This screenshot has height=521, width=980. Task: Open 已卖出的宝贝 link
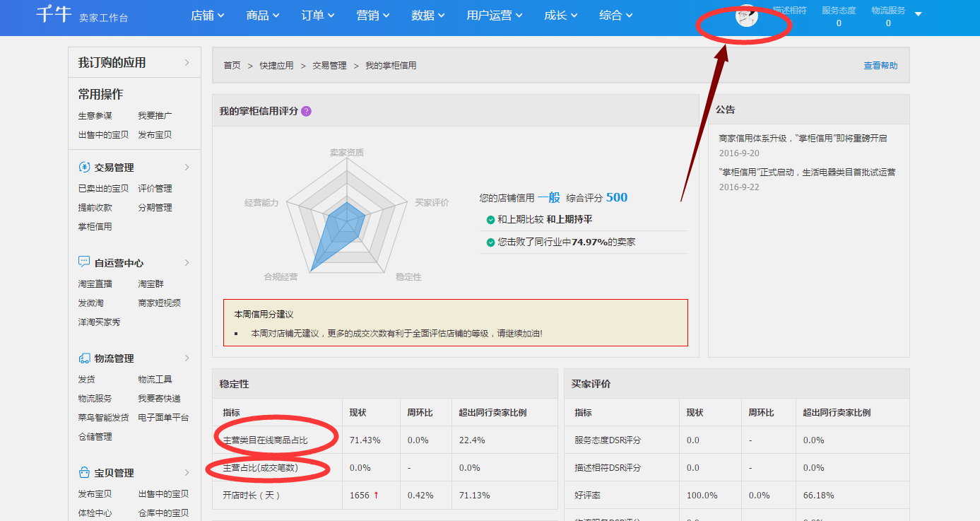click(103, 188)
